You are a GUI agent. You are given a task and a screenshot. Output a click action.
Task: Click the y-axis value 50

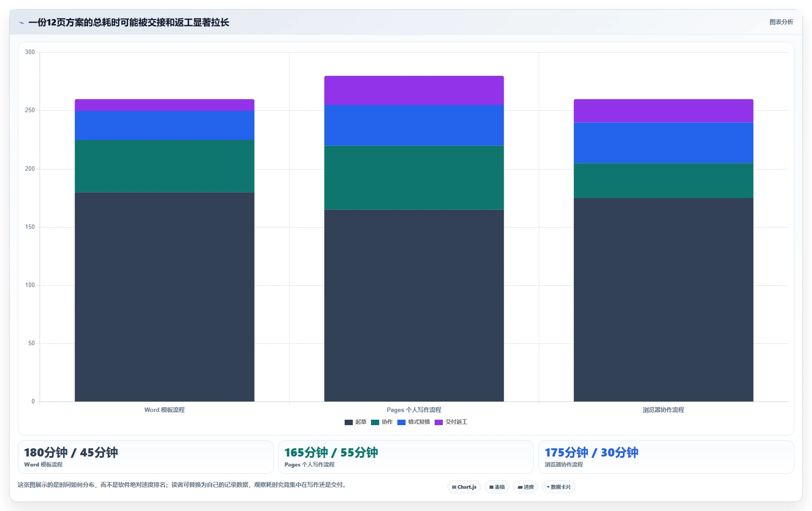31,343
